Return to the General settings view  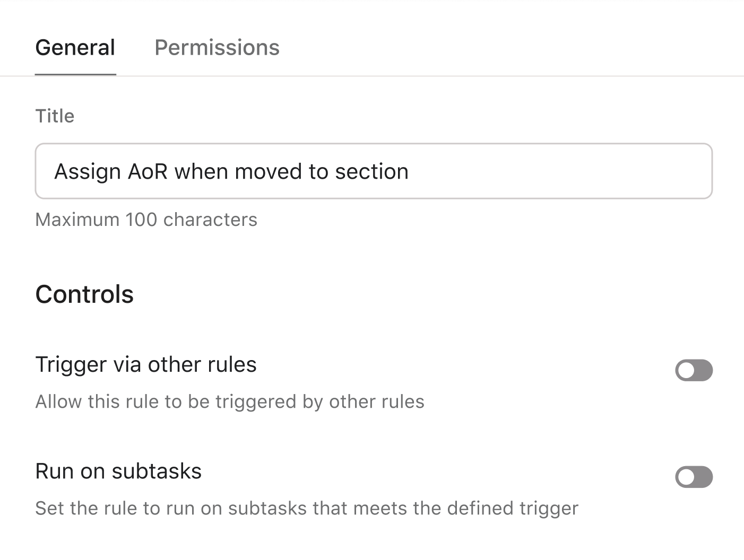[75, 48]
